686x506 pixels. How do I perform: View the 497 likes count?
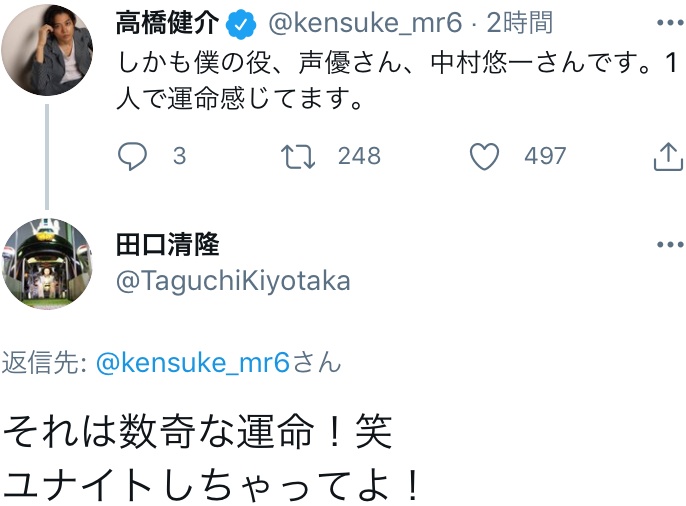545,156
